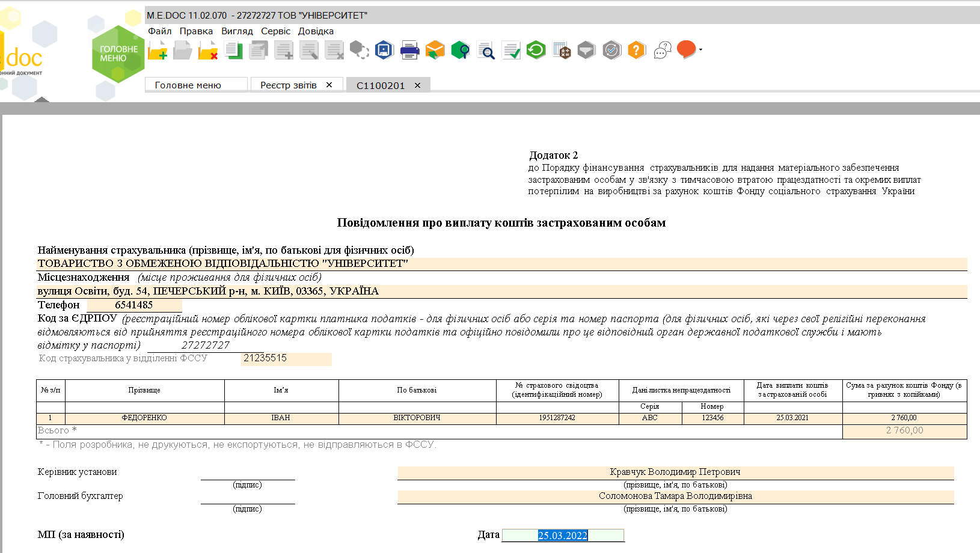Print the report using printer icon

[x=409, y=50]
